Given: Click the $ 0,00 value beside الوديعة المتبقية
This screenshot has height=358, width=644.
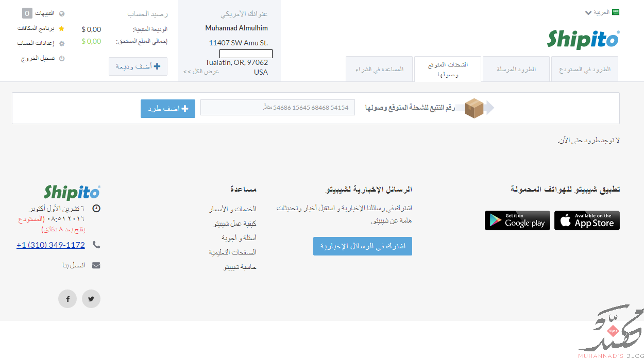Looking at the screenshot, I should pos(91,29).
